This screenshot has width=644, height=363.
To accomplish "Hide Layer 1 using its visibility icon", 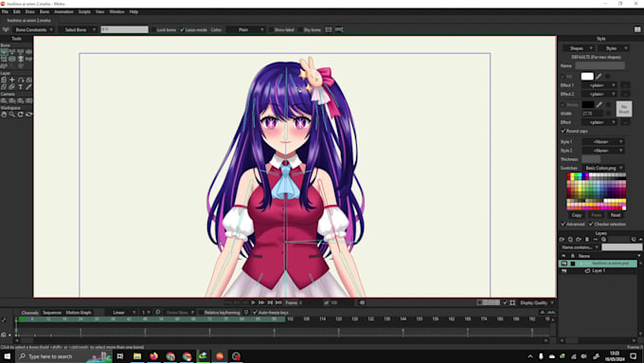I will (x=563, y=270).
